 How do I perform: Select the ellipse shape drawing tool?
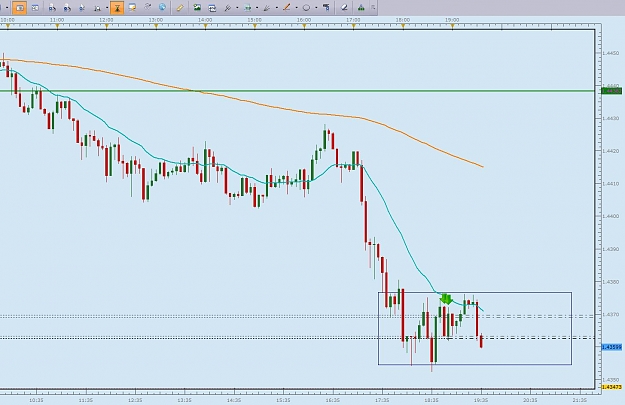click(x=306, y=8)
